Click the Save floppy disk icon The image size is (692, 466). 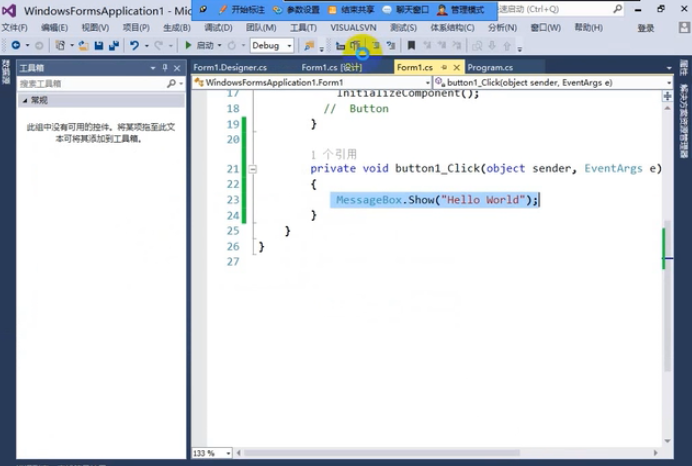pos(99,45)
